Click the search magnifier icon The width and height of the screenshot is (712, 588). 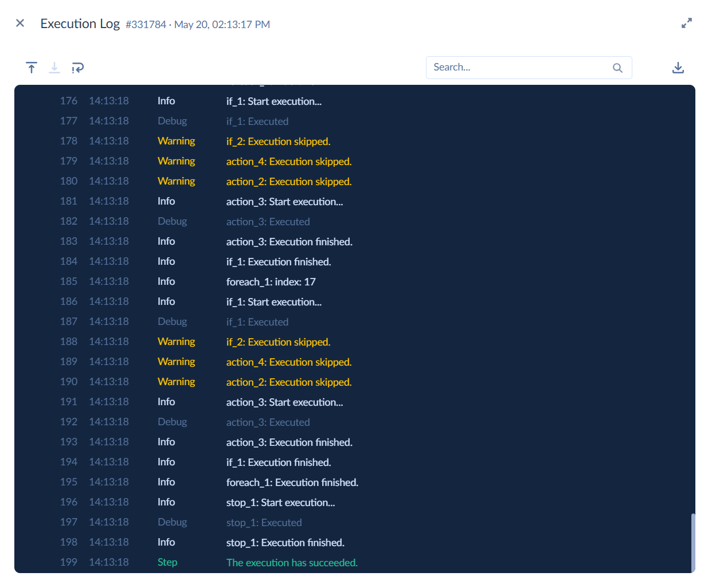[617, 68]
